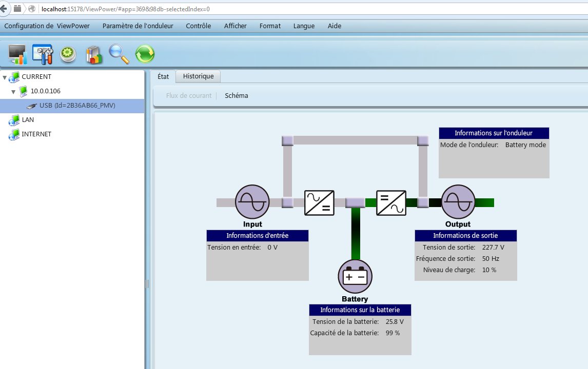Click the Schéma view link
This screenshot has height=369, width=588.
pyautogui.click(x=236, y=96)
